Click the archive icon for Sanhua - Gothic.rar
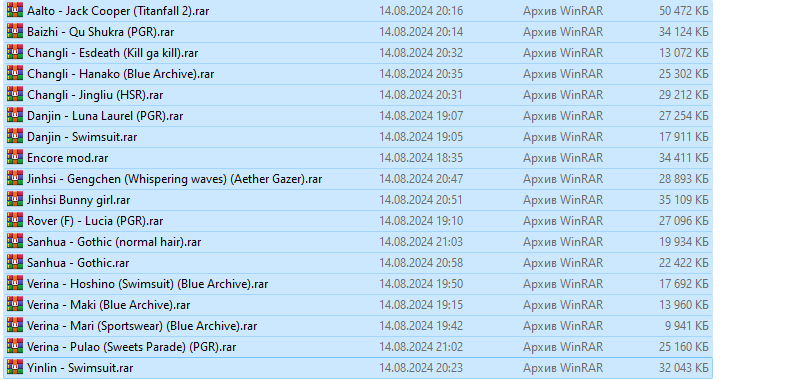Viewport: 785px width, 380px height. point(15,262)
